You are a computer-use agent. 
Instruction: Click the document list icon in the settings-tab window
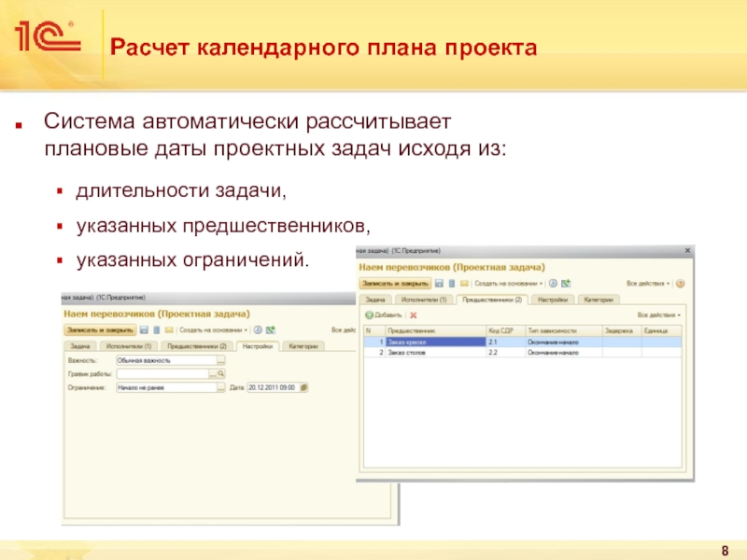(155, 329)
